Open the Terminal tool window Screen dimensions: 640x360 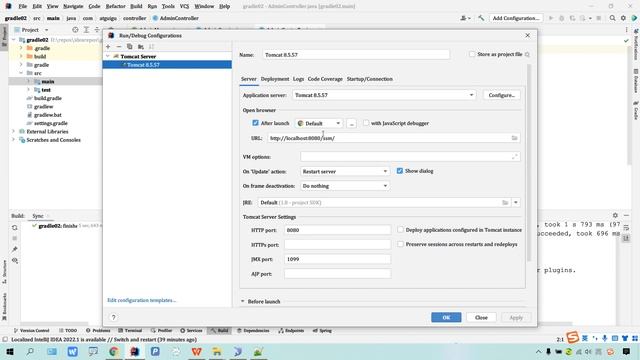pyautogui.click(x=130, y=330)
